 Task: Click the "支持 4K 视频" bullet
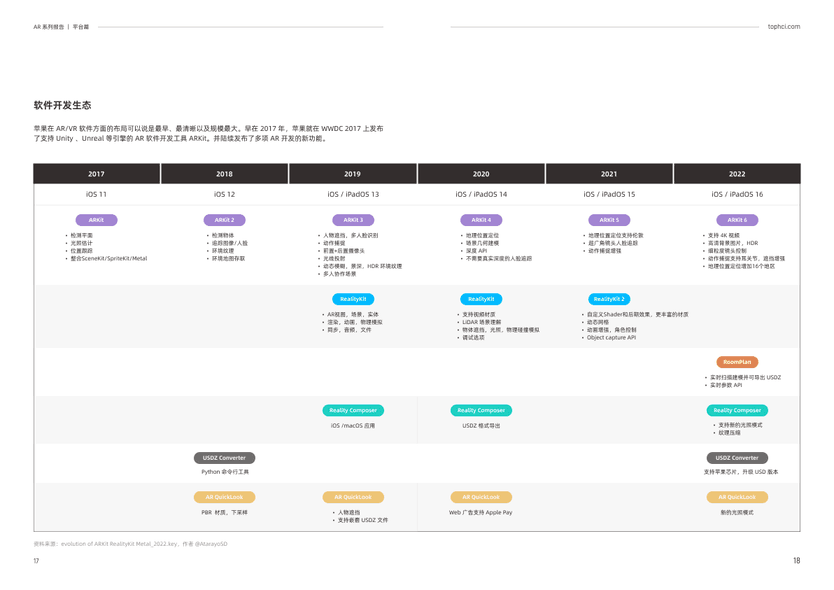coord(723,235)
